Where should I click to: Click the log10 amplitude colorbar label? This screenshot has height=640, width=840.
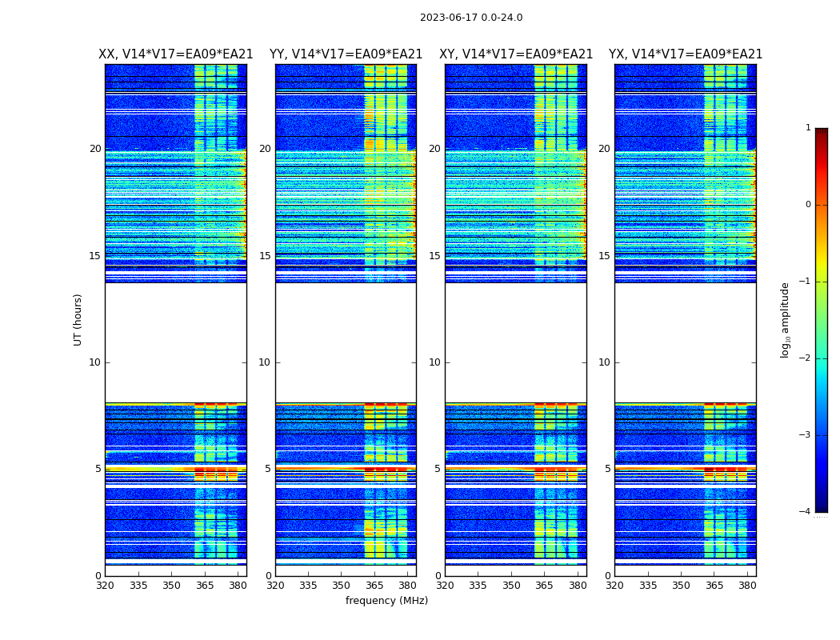[786, 319]
